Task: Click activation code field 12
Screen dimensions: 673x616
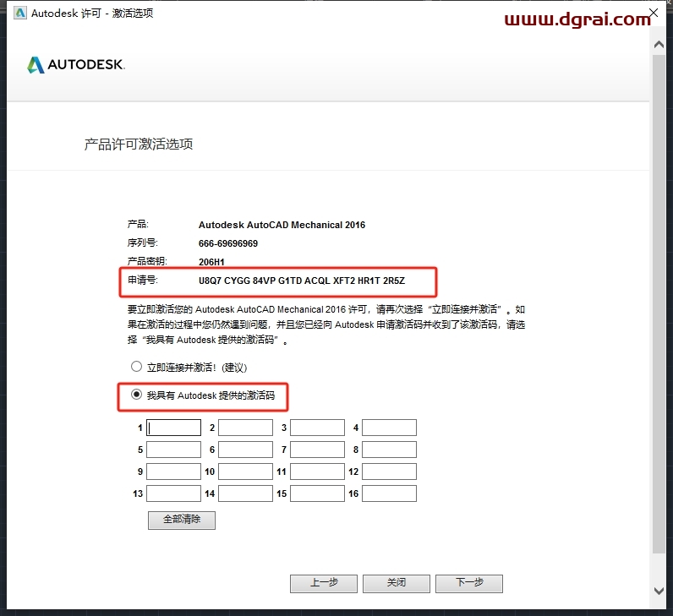Action: [x=389, y=472]
